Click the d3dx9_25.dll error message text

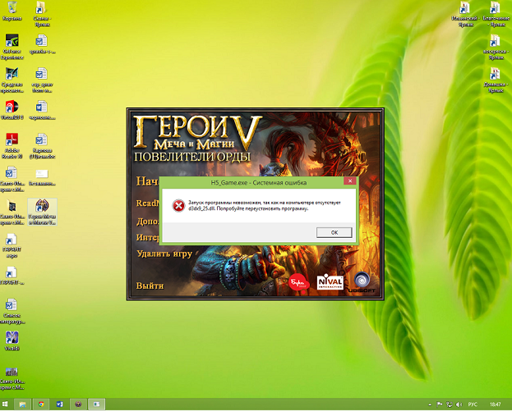[x=264, y=206]
